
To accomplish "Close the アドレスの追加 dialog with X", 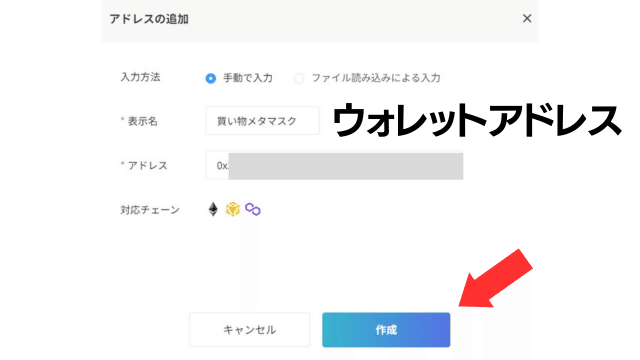I will (527, 18).
